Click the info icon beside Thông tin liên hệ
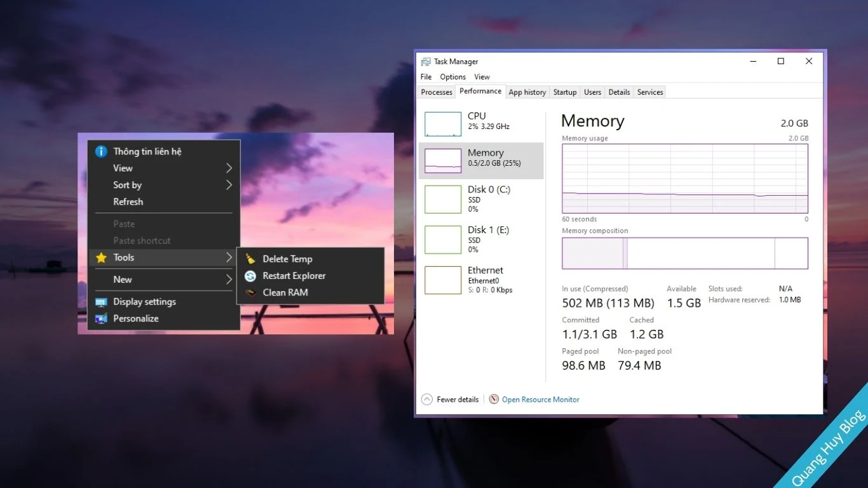 pyautogui.click(x=101, y=151)
